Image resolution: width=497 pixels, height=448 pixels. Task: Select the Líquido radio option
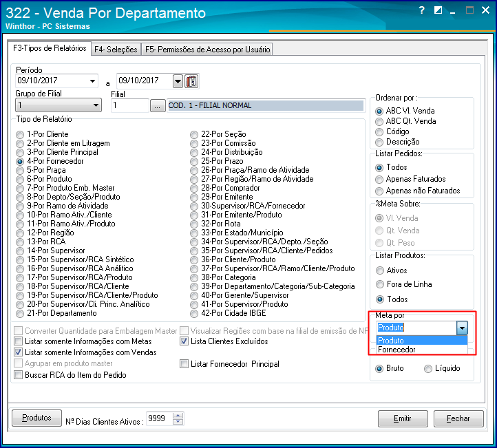(x=442, y=368)
